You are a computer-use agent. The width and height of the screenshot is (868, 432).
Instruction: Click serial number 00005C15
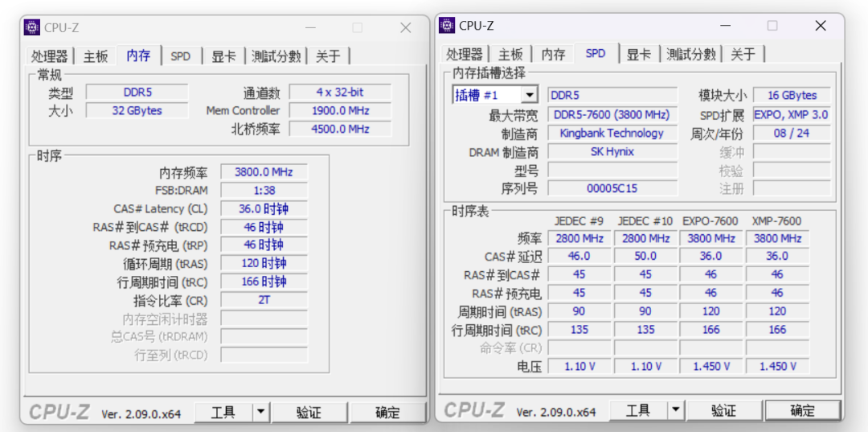pyautogui.click(x=612, y=188)
